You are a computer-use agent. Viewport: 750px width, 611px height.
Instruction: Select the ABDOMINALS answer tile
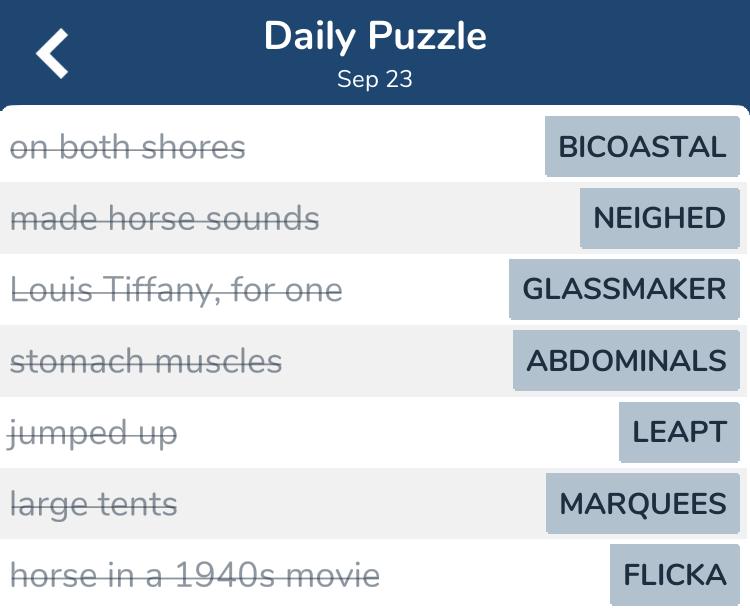click(626, 360)
